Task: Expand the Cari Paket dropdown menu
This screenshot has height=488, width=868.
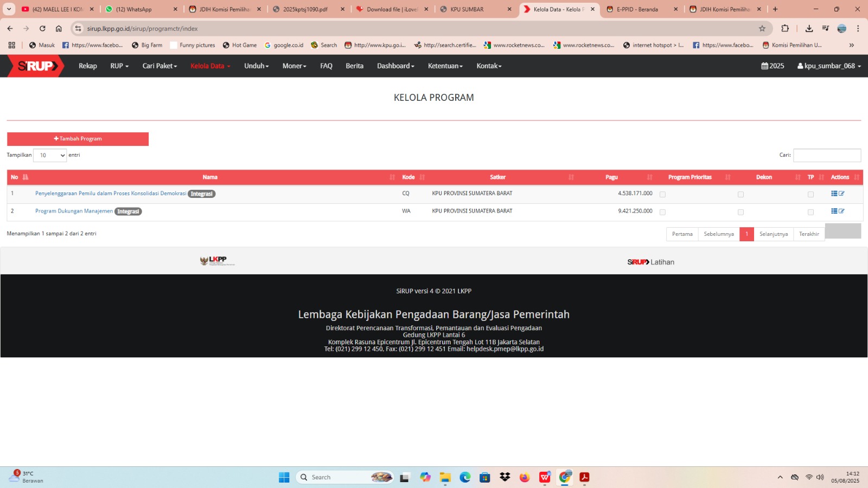Action: (159, 66)
